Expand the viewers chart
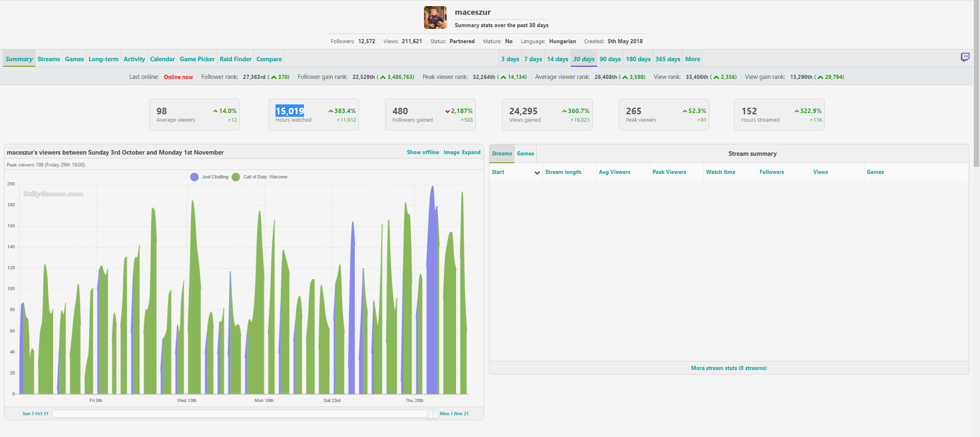 tap(471, 153)
